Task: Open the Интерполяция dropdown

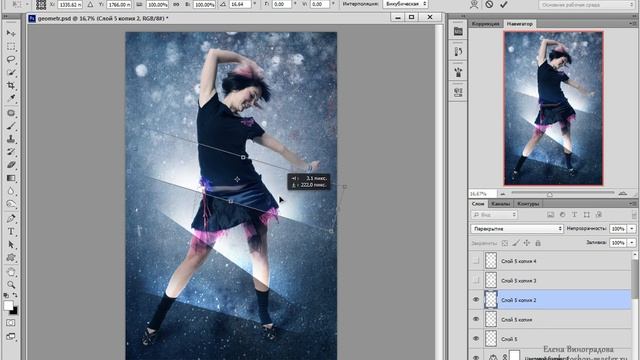Action: (x=405, y=4)
